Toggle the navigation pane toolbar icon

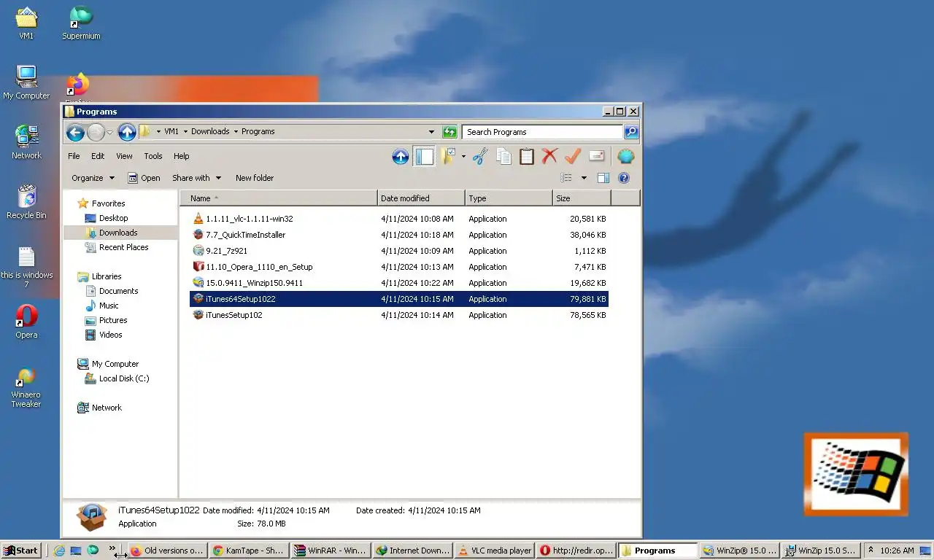[424, 156]
